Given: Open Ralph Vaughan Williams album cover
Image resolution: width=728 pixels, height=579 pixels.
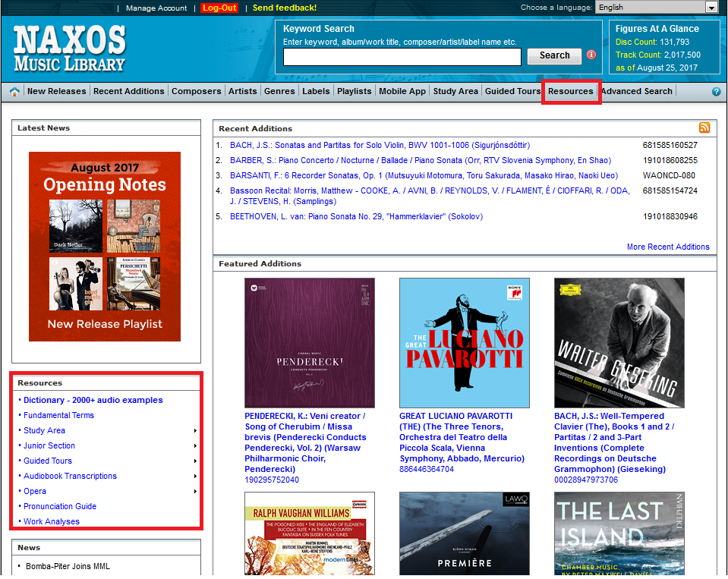Looking at the screenshot, I should point(310,534).
